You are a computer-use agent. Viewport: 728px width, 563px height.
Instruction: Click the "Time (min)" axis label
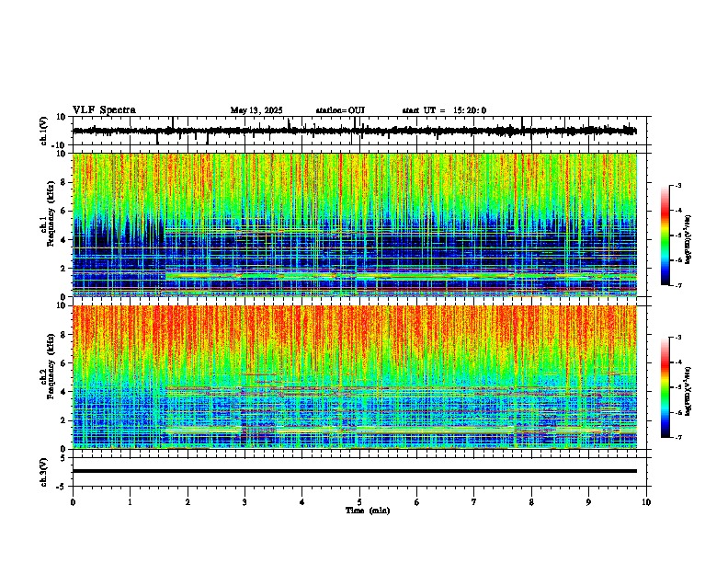[x=368, y=511]
